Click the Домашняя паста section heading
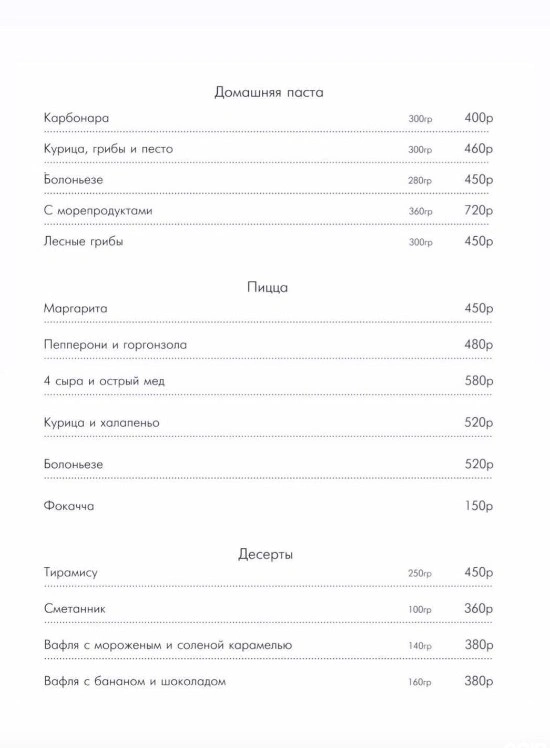Viewport: 550px width, 748px height. point(269,92)
